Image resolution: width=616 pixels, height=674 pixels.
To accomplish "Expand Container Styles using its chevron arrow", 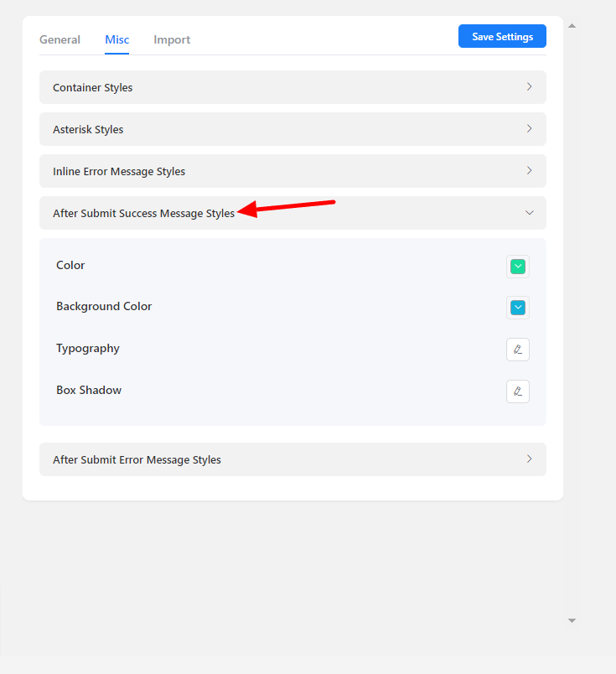I will (529, 87).
